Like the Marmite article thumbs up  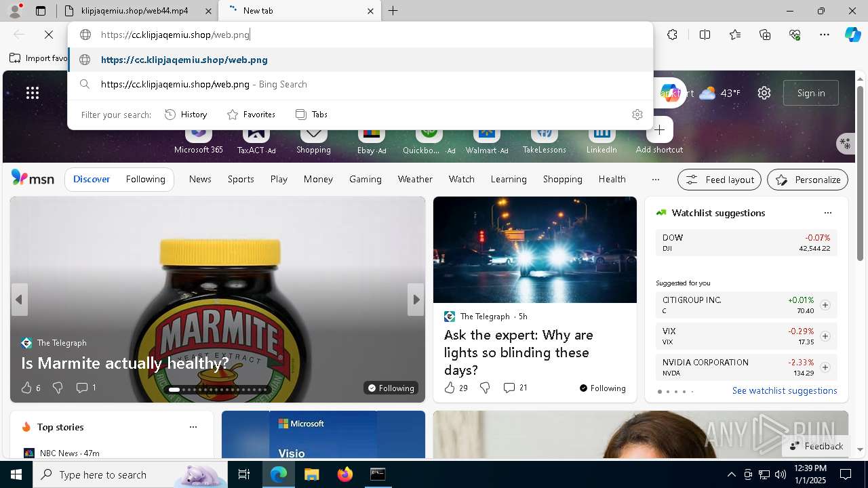(26, 388)
